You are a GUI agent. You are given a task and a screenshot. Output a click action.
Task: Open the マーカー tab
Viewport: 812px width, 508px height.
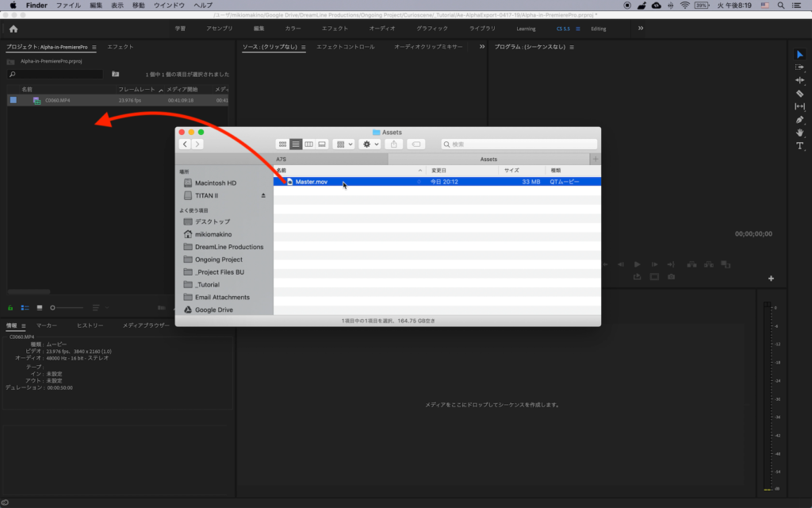pos(47,325)
